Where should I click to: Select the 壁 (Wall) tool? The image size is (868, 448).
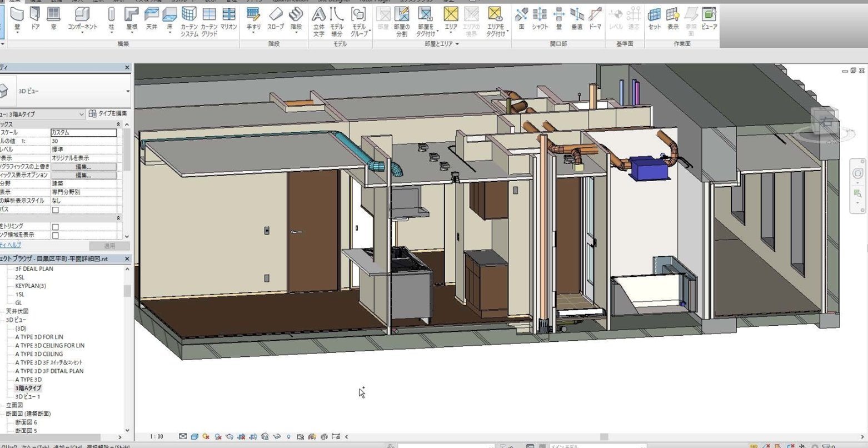tap(17, 19)
